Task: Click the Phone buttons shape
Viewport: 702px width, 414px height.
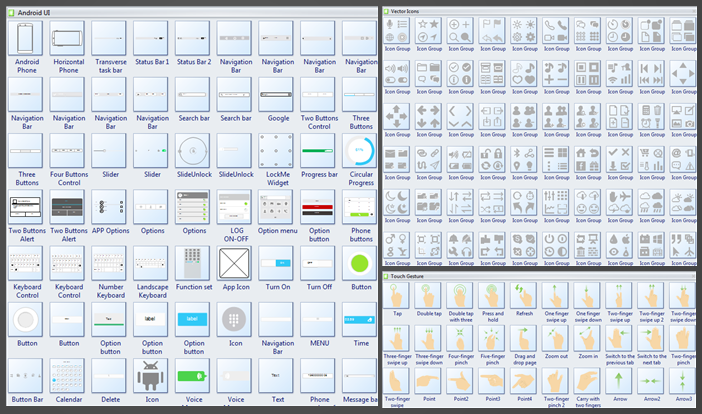Action: 360,207
